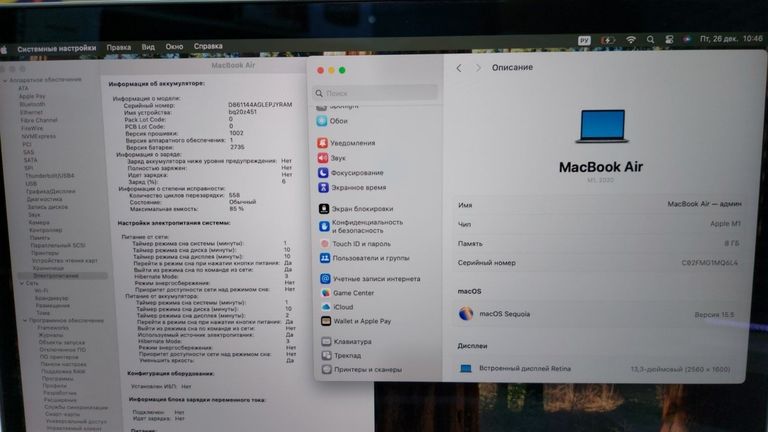Open the Окно menu
768x432 pixels.
[x=174, y=47]
